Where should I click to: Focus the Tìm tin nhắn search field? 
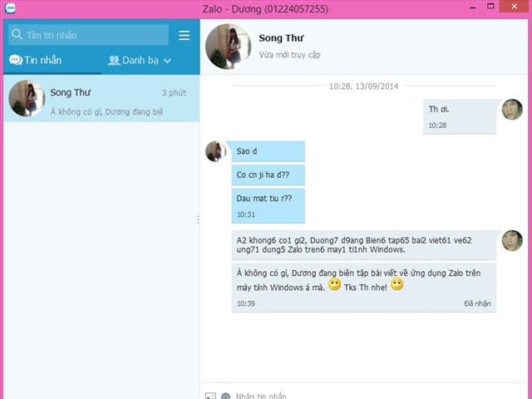(89, 35)
